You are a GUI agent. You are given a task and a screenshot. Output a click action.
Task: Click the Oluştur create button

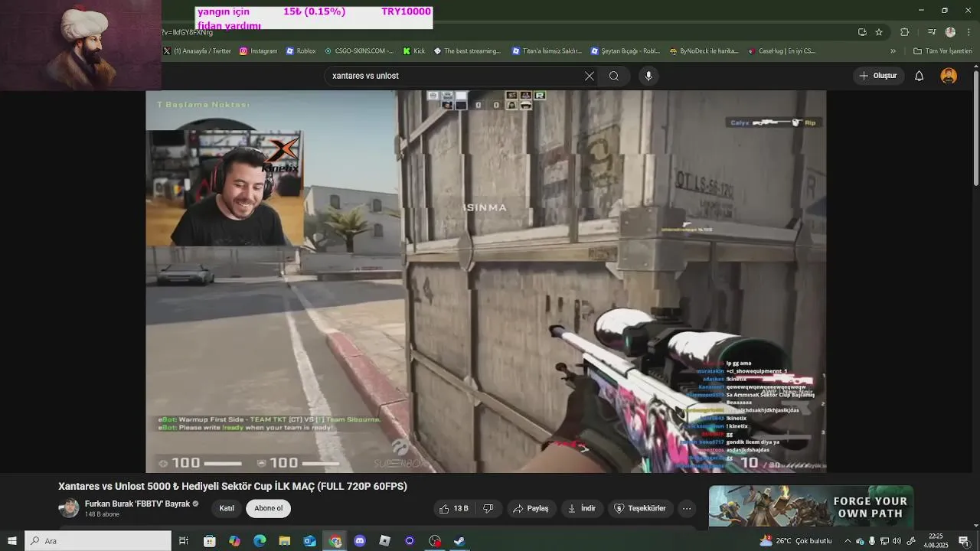coord(878,76)
